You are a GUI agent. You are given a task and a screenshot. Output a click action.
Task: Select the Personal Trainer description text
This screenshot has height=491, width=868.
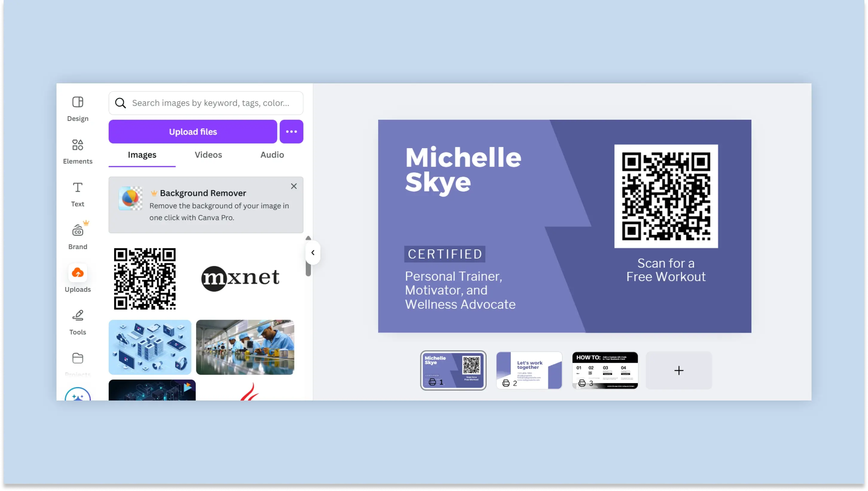[x=460, y=290]
